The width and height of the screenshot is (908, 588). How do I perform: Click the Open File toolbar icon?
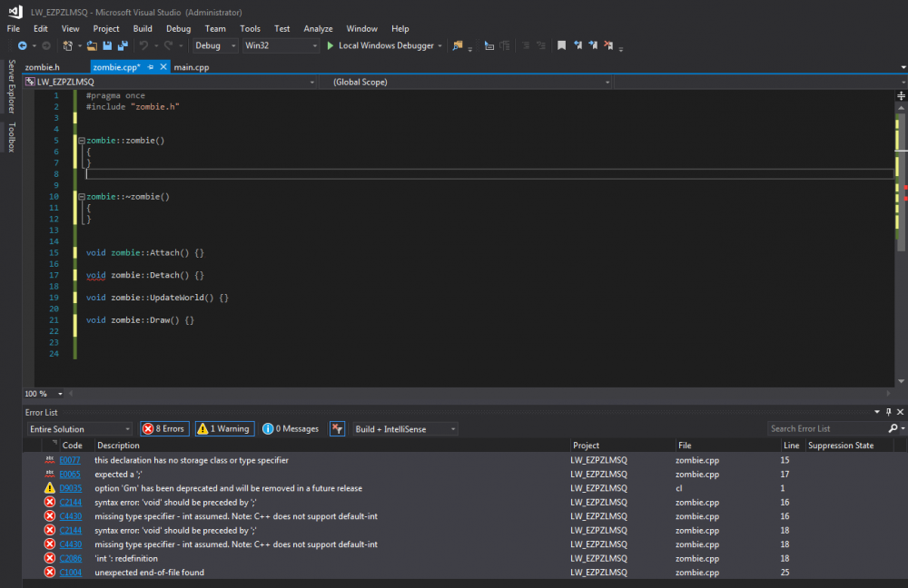coord(94,45)
